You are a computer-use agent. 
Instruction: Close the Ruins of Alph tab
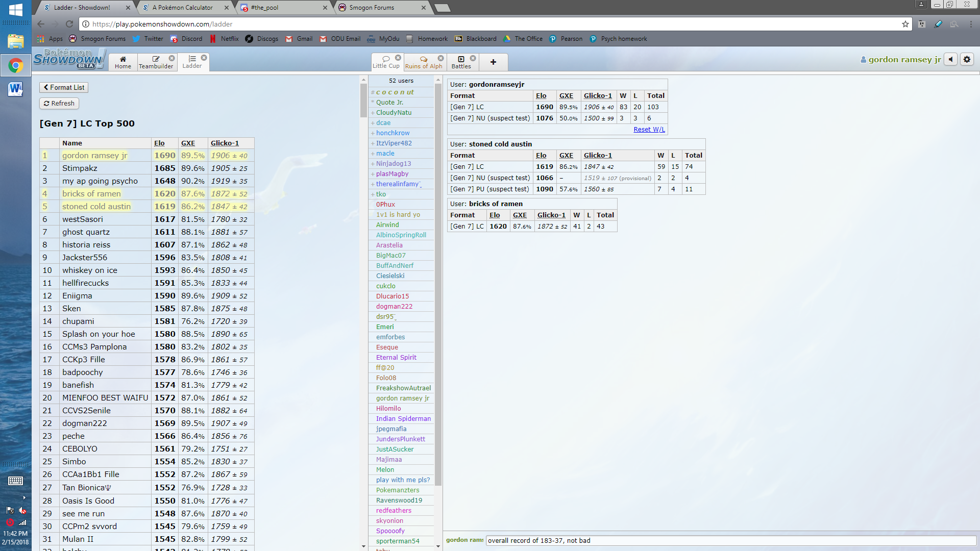(441, 58)
